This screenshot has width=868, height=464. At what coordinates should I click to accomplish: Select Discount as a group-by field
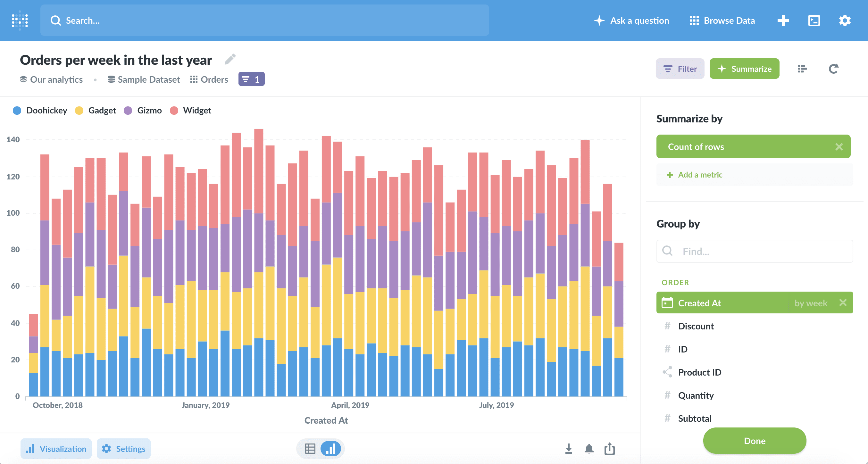tap(695, 326)
